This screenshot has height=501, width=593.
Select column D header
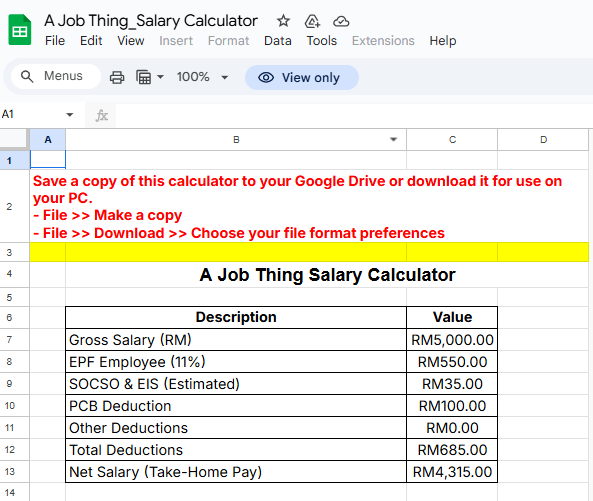point(543,140)
